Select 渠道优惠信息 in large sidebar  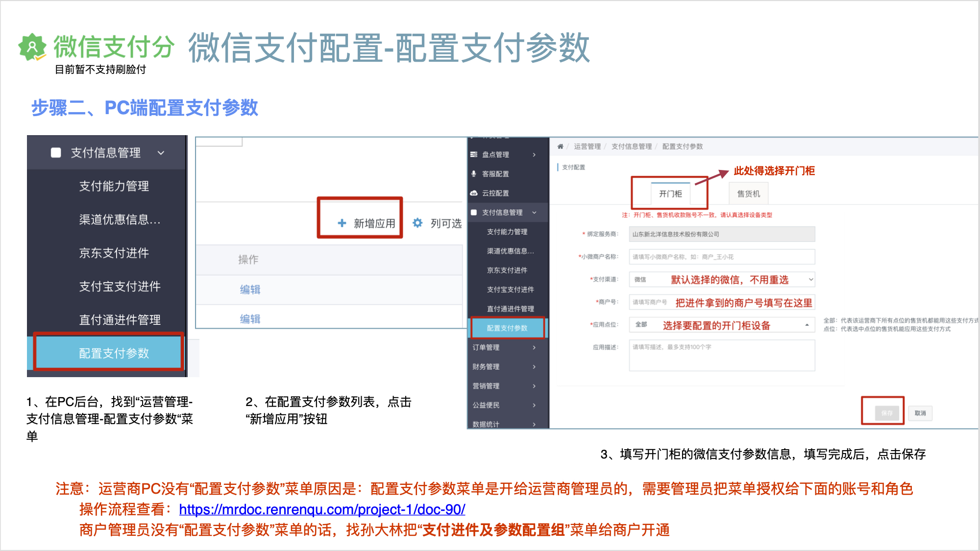pos(120,219)
